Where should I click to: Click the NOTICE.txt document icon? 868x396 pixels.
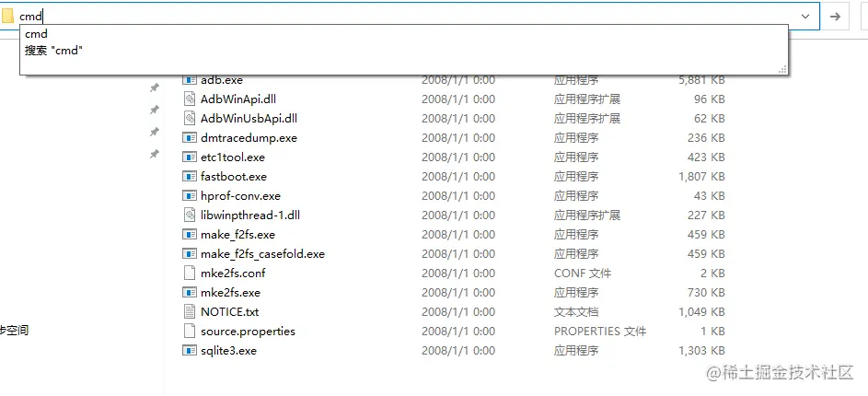point(190,312)
